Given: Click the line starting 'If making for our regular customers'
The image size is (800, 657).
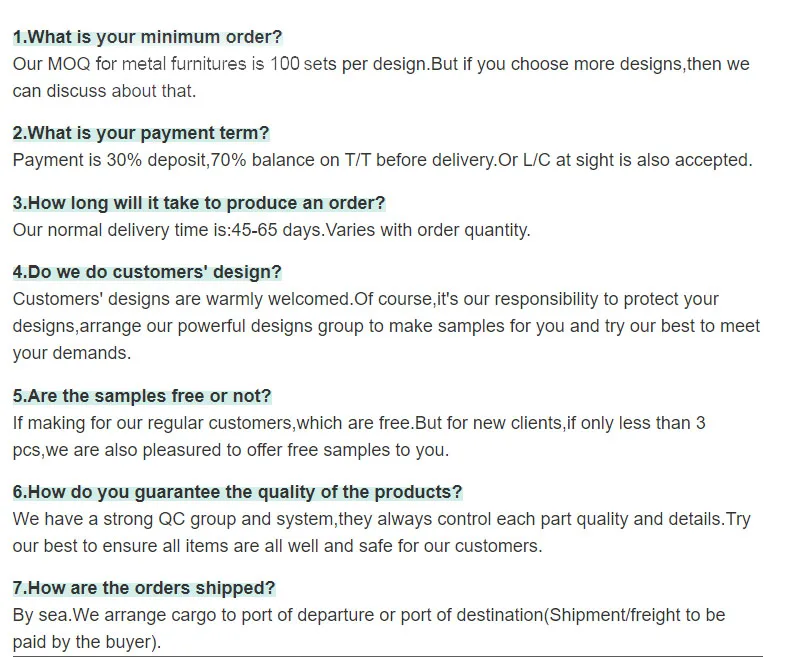Looking at the screenshot, I should [359, 423].
